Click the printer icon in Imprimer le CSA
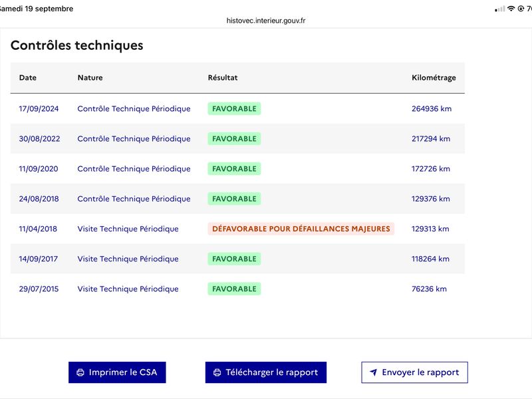Viewport: 532px width, 399px height. tap(80, 372)
